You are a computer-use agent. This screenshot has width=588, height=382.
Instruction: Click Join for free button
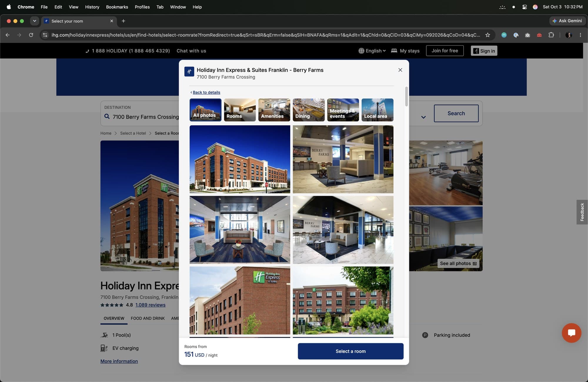pos(445,51)
